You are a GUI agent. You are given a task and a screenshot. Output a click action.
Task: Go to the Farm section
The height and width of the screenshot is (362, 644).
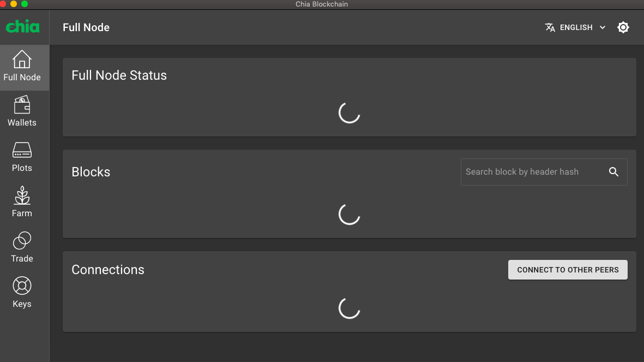[x=22, y=201]
